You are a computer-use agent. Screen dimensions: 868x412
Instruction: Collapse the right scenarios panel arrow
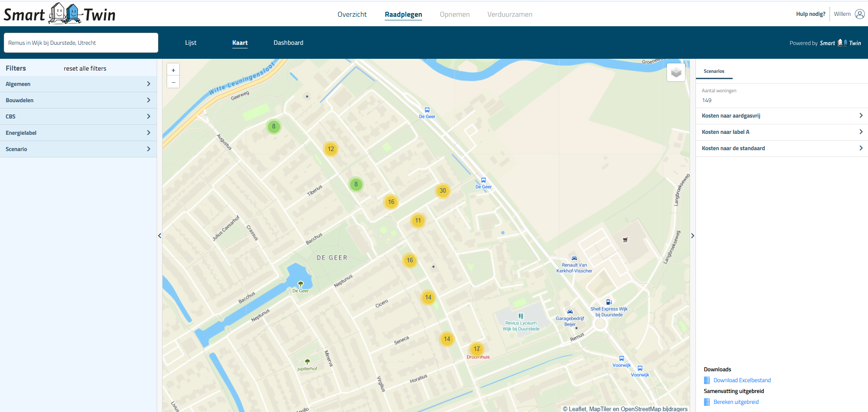pos(692,236)
